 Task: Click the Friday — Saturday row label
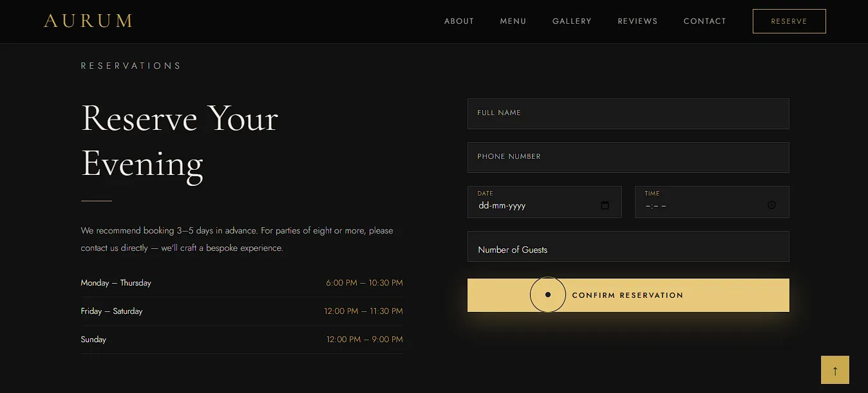pos(111,311)
